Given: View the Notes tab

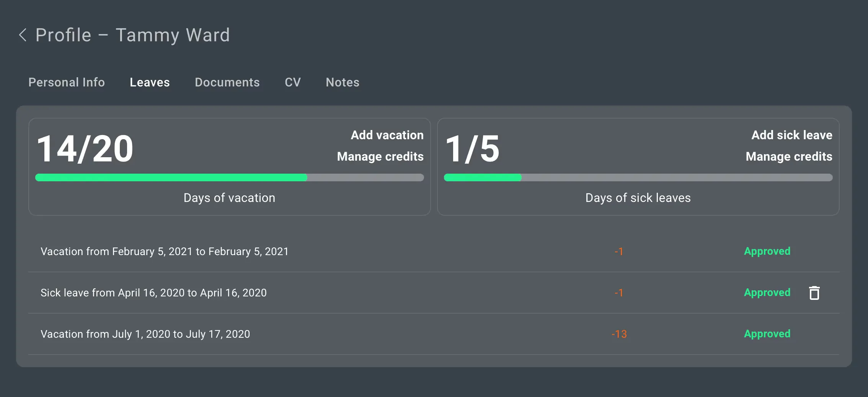Looking at the screenshot, I should tap(343, 82).
